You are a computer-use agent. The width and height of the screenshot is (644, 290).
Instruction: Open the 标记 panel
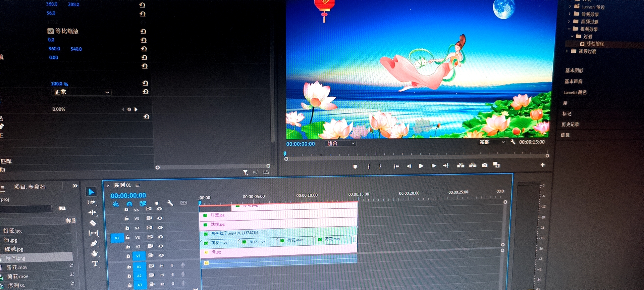tap(567, 114)
